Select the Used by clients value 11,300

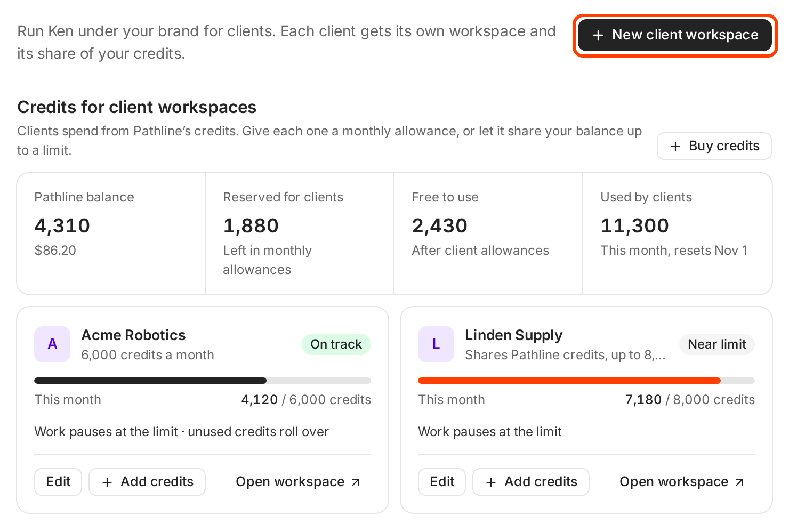point(635,225)
